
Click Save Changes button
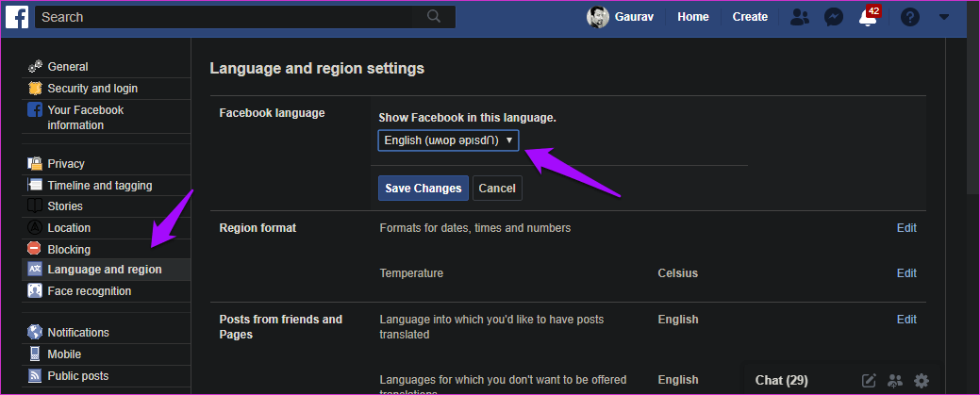point(424,189)
